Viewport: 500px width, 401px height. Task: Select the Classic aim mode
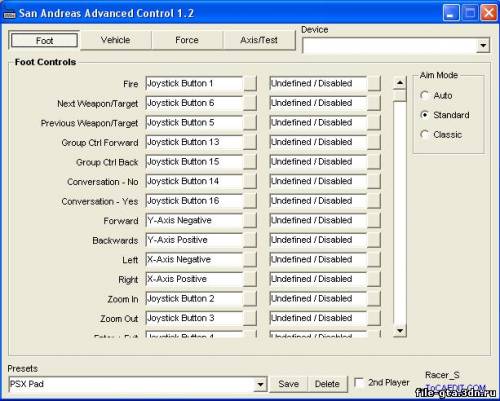[x=424, y=135]
